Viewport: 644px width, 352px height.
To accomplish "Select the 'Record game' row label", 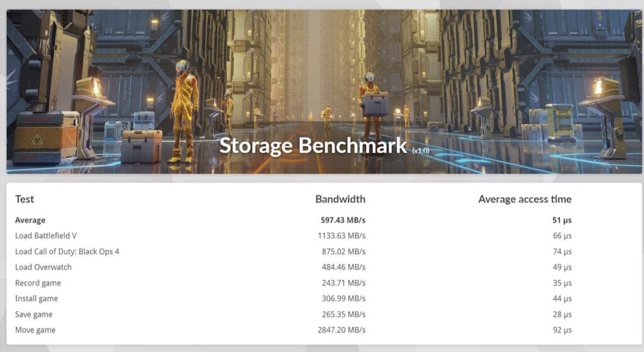I will point(38,283).
